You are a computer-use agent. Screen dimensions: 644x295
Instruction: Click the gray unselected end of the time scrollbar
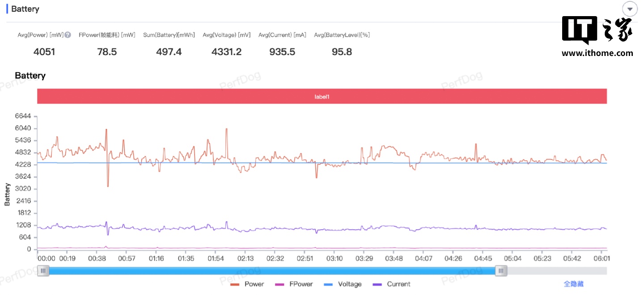[x=557, y=271]
